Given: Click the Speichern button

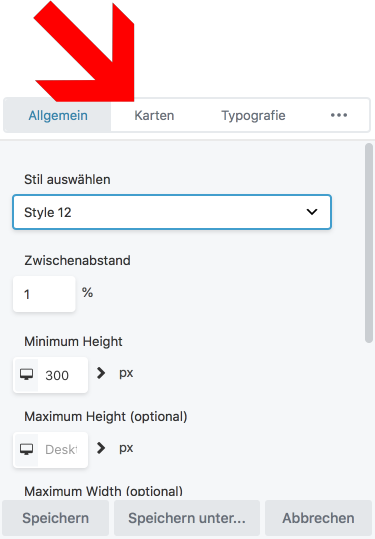Looking at the screenshot, I should (56, 518).
